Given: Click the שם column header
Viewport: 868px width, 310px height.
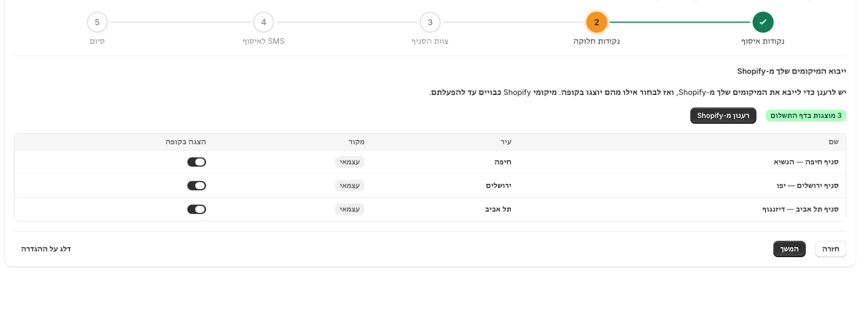Looking at the screenshot, I should 834,142.
